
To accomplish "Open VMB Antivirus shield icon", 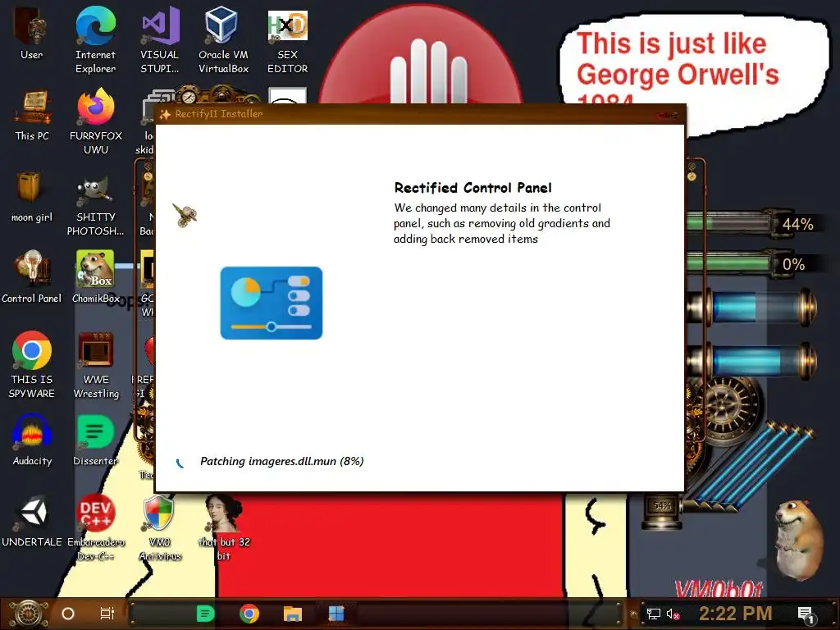I will tap(160, 527).
